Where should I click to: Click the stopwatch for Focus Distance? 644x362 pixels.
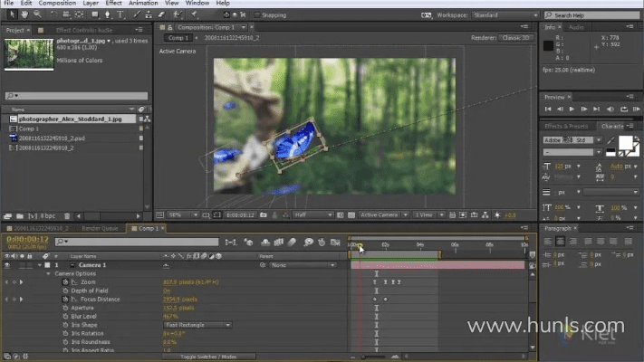click(65, 299)
